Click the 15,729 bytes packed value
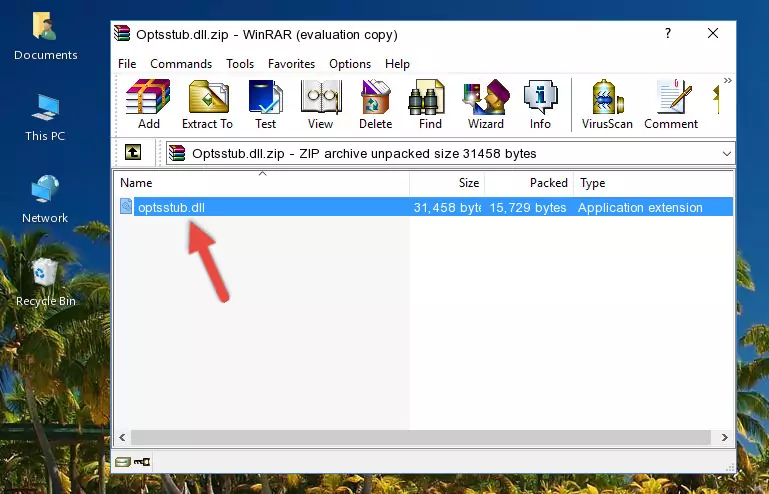The height and width of the screenshot is (494, 769). tap(528, 208)
